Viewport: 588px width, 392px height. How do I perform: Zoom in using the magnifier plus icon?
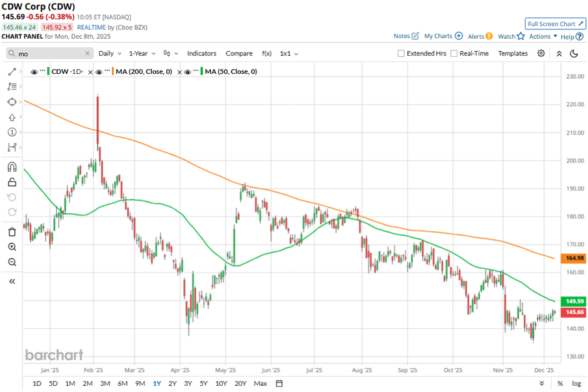(11, 247)
